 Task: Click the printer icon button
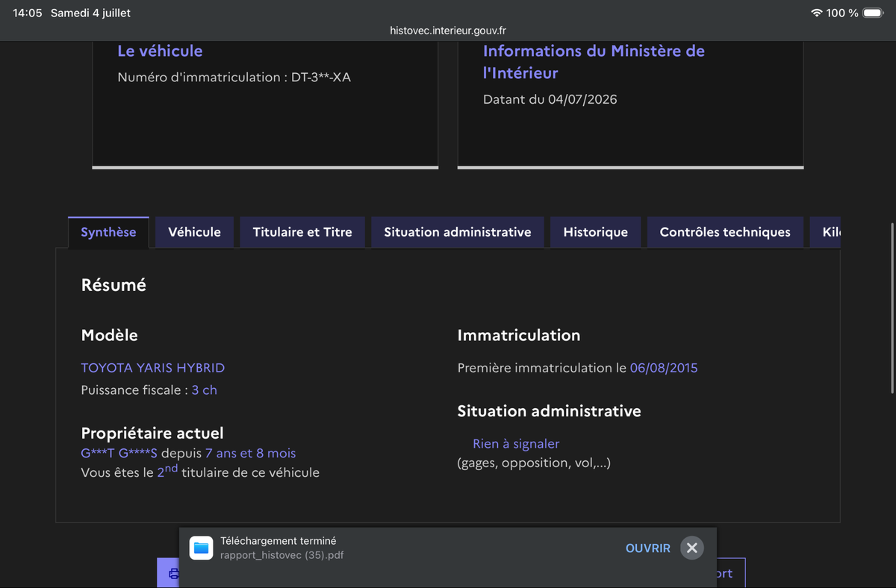click(169, 573)
